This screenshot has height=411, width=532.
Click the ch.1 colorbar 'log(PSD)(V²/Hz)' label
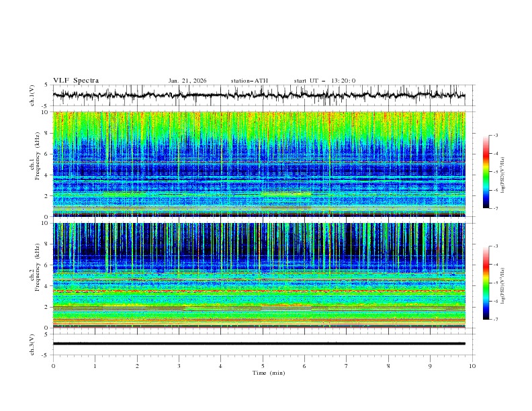502,175
